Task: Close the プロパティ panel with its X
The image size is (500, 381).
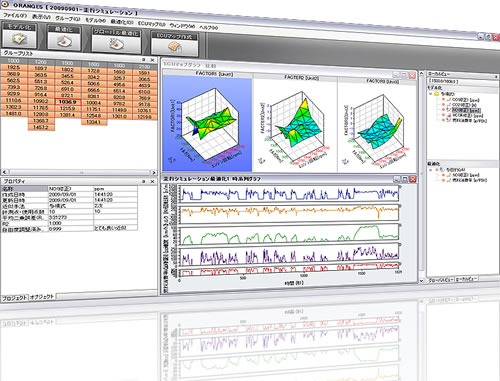Action: tap(152, 181)
